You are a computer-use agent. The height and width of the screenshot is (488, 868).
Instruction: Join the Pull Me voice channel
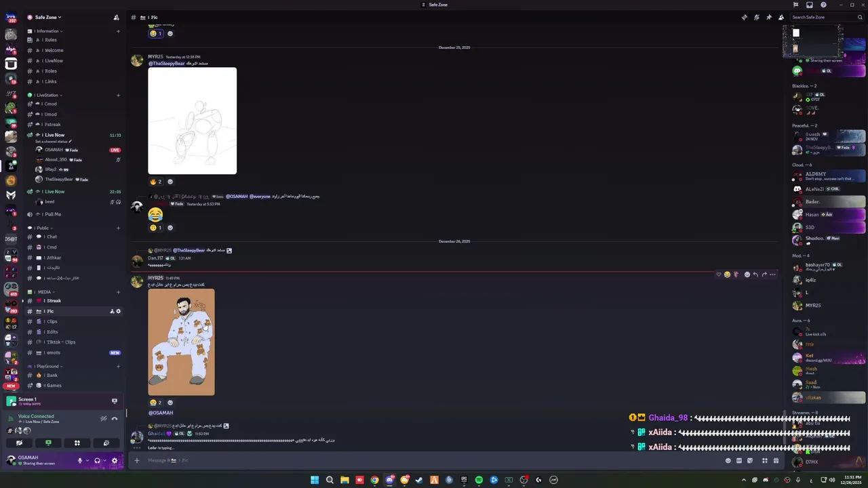tap(74, 214)
